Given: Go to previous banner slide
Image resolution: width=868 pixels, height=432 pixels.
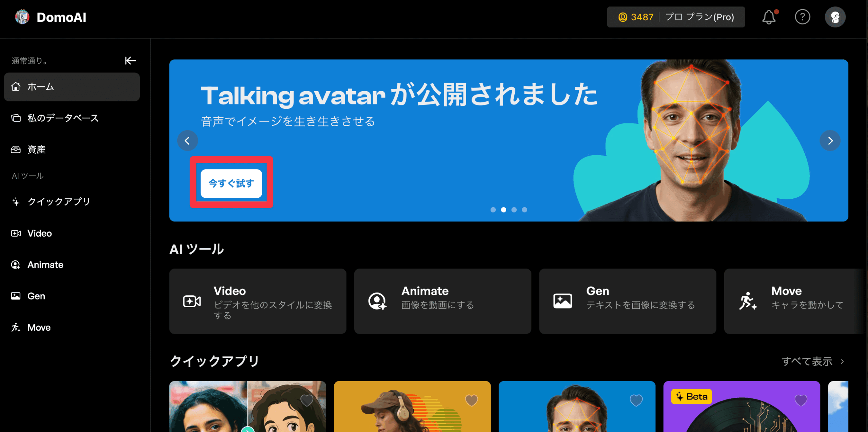Looking at the screenshot, I should [x=188, y=140].
